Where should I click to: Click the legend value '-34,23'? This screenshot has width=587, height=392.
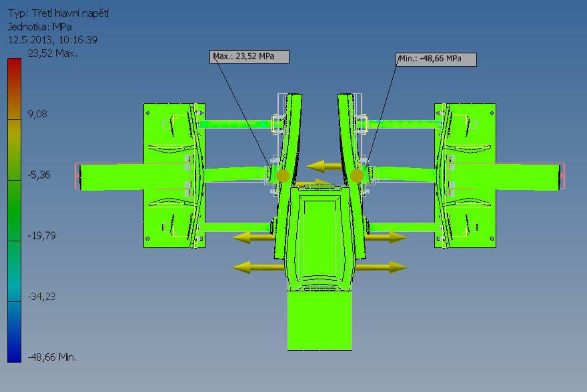click(41, 297)
